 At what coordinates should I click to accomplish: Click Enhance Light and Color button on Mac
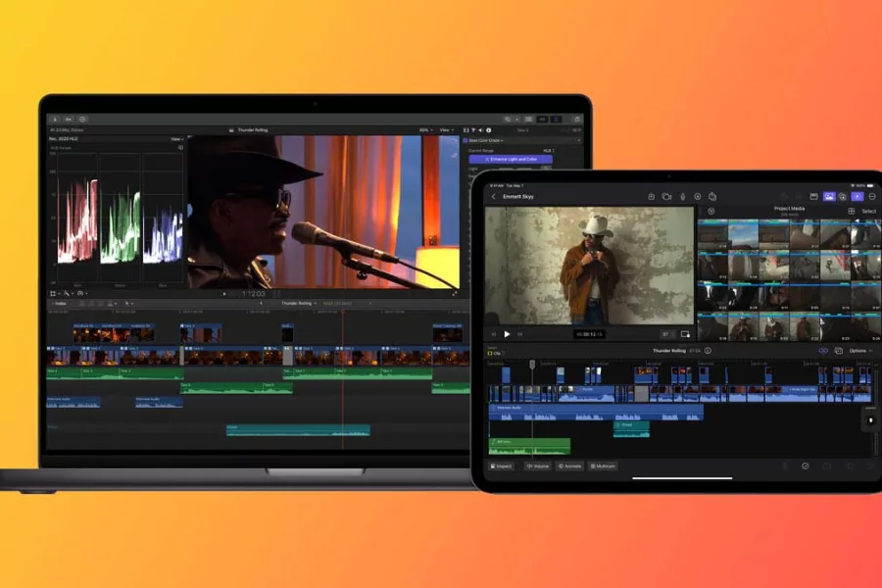tap(511, 159)
